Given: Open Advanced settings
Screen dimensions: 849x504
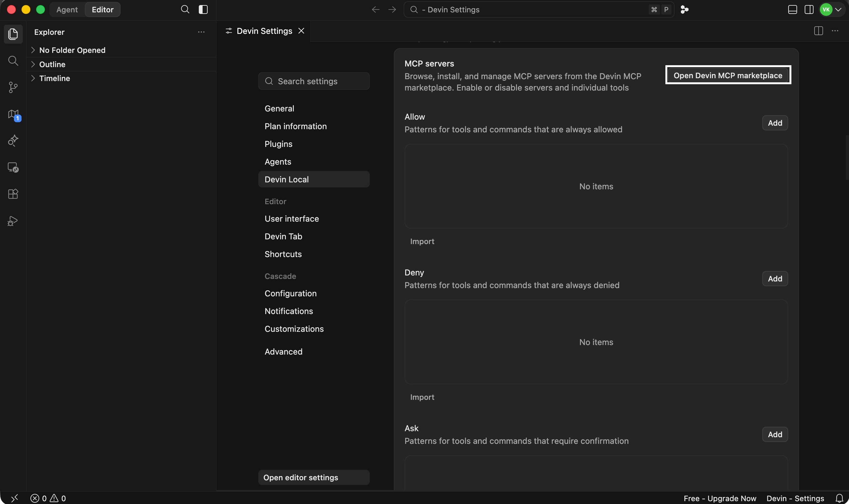Looking at the screenshot, I should click(314, 351).
